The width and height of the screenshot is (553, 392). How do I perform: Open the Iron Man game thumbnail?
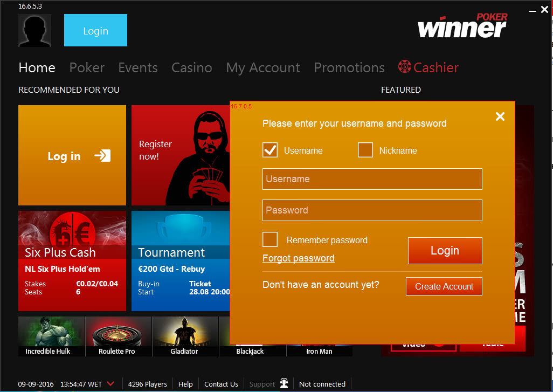click(x=319, y=349)
